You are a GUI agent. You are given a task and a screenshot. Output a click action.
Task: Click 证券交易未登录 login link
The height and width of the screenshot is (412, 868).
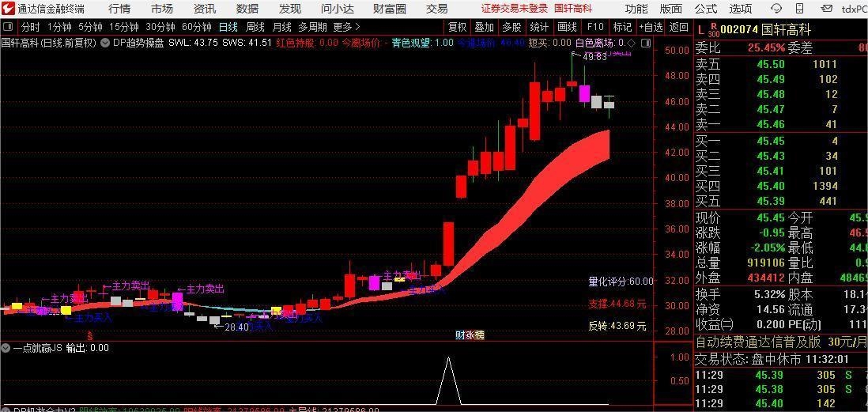coord(515,9)
